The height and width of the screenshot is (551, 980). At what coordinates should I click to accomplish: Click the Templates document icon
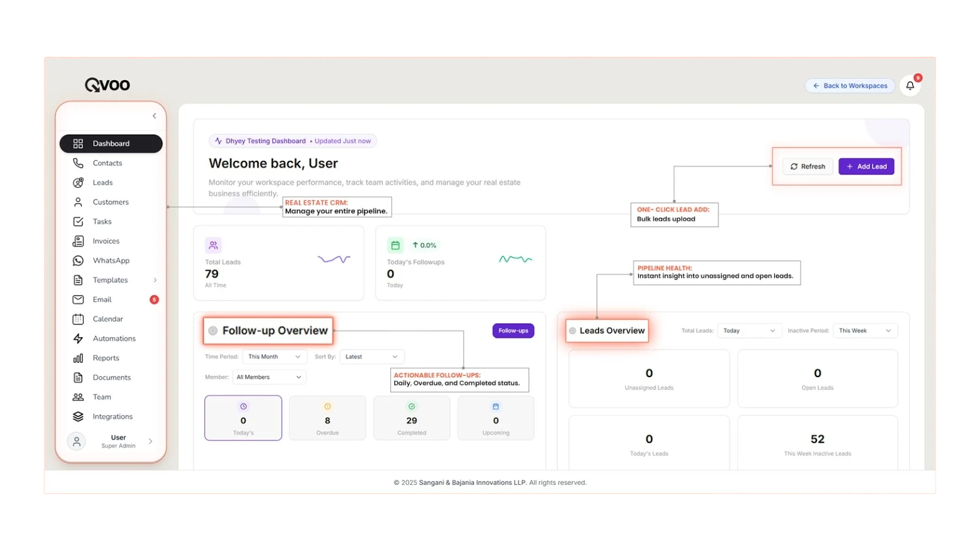pyautogui.click(x=78, y=280)
